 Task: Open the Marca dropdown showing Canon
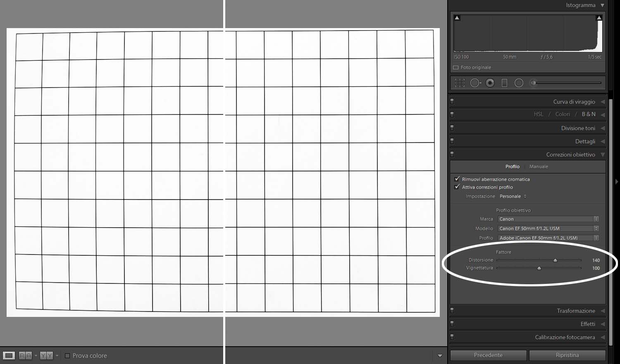[x=548, y=219]
